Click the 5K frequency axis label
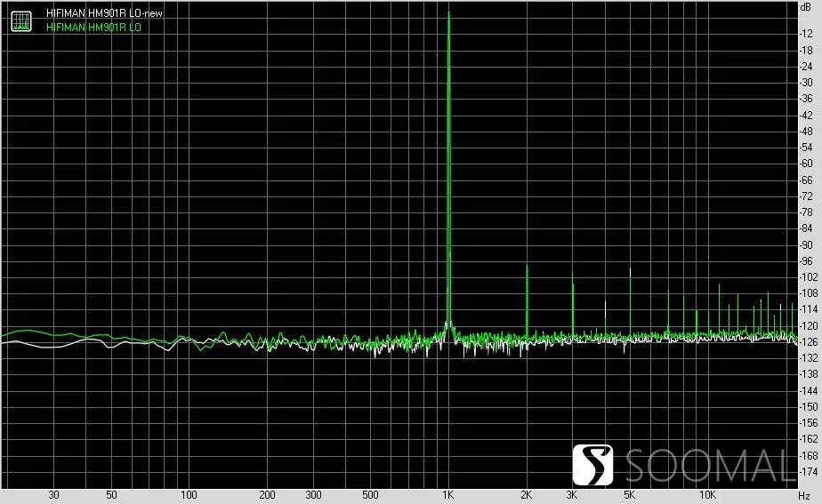This screenshot has height=504, width=822. 630,494
